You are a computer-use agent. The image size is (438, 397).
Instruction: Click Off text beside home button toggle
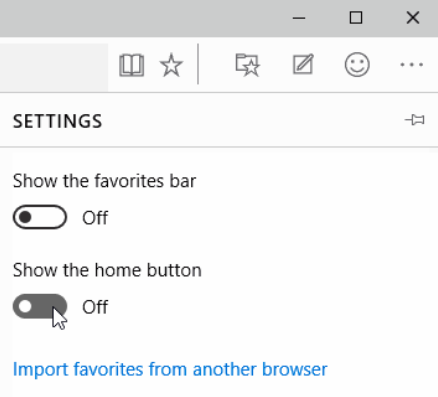click(x=95, y=307)
